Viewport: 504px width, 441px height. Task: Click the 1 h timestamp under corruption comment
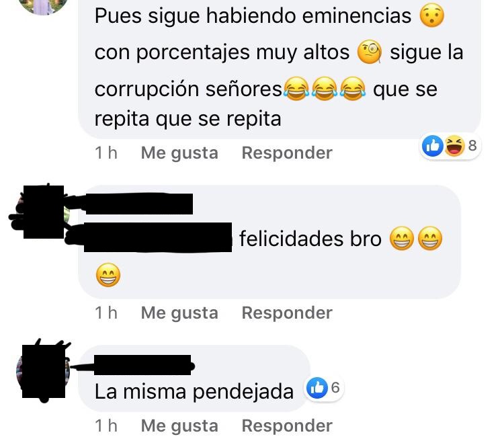[x=106, y=153]
